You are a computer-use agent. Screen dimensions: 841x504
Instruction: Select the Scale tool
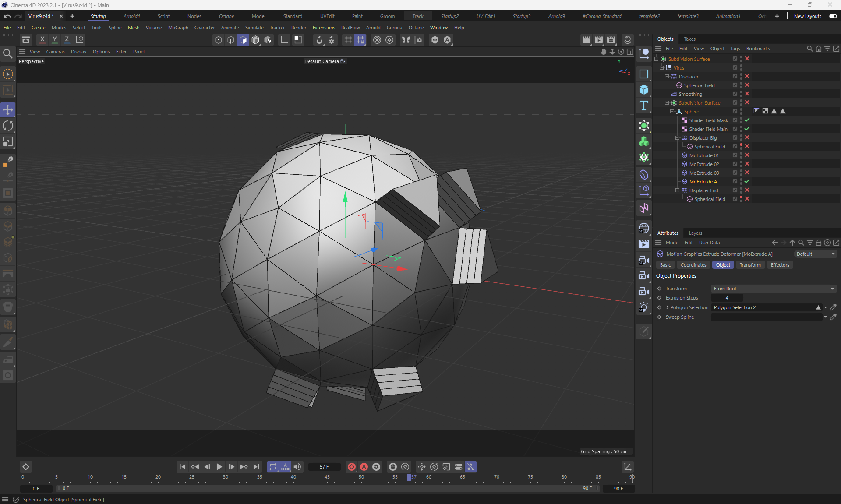click(x=8, y=142)
